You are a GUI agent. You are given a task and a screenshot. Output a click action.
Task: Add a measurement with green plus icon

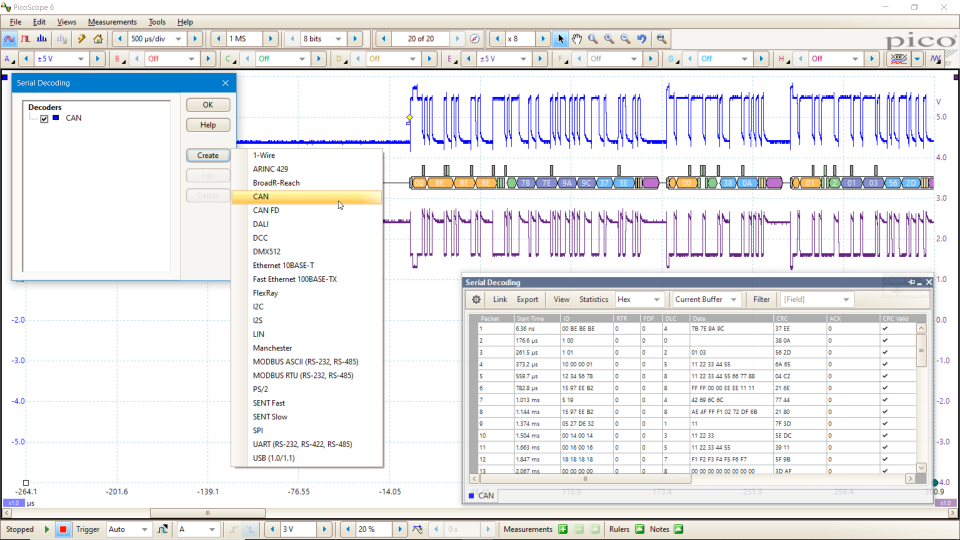tap(562, 529)
